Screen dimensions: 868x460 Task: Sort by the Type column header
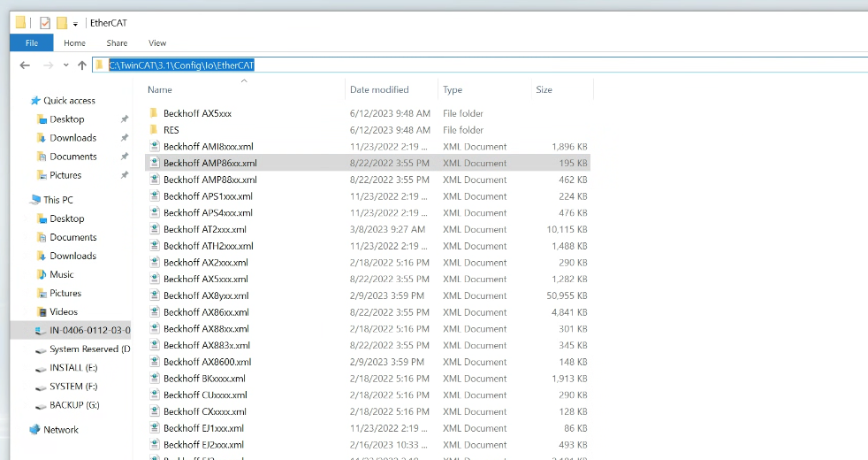coord(453,89)
